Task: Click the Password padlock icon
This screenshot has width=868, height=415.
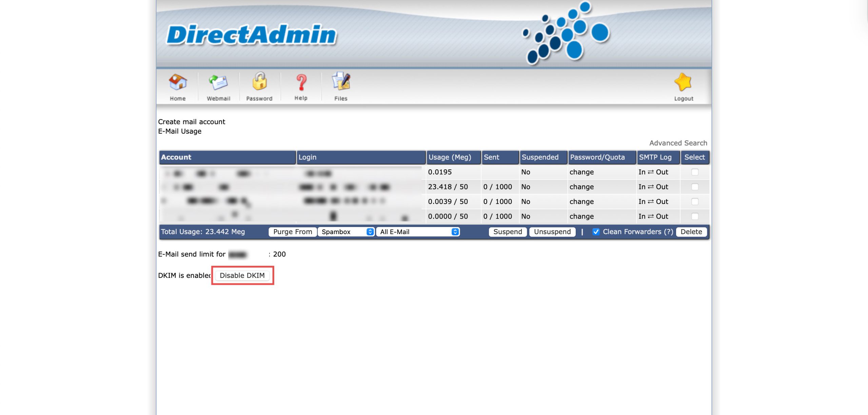Action: [x=259, y=82]
